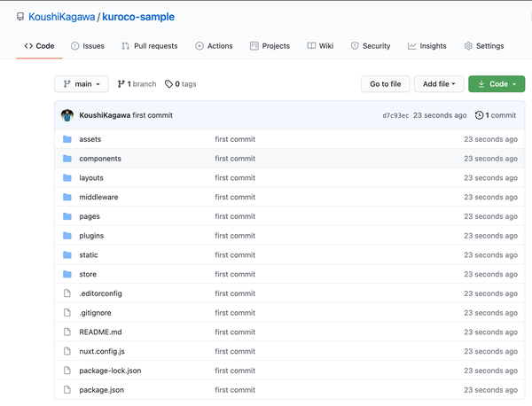Click the store folder icon
532x406 pixels.
click(67, 274)
